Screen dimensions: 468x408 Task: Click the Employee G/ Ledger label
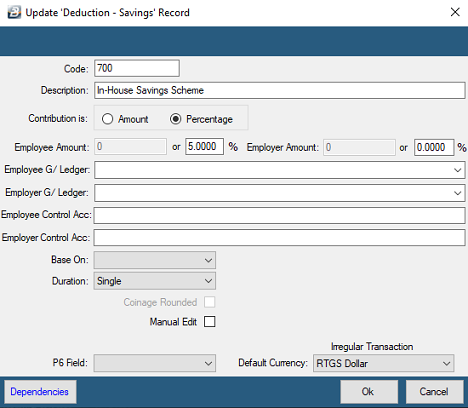(x=47, y=170)
